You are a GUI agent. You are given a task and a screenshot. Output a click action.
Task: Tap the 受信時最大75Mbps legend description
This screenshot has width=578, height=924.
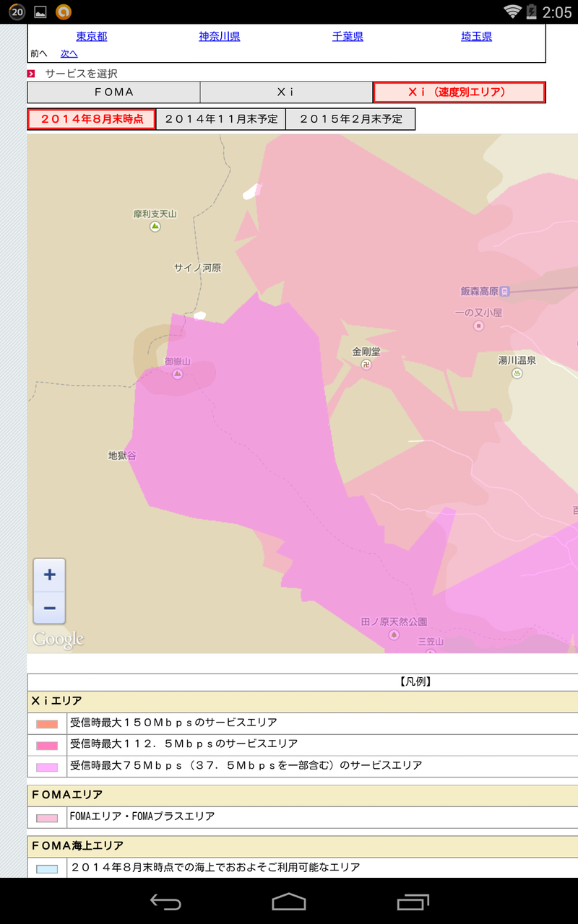pyautogui.click(x=246, y=766)
